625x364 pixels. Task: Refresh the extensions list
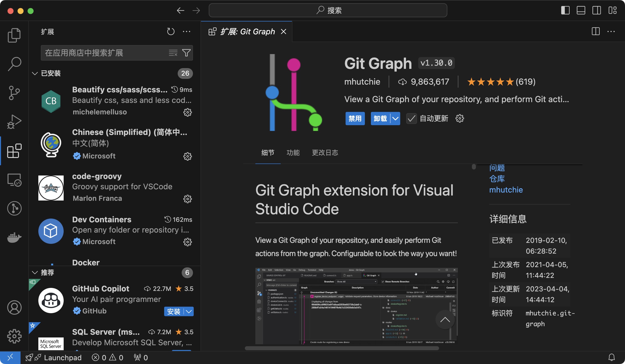[x=171, y=31]
